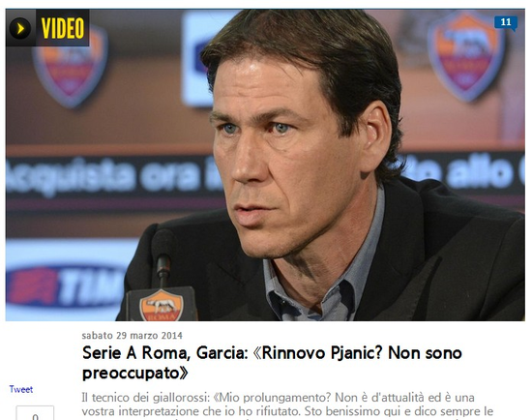Click the black microphone in the photo

(x=163, y=256)
